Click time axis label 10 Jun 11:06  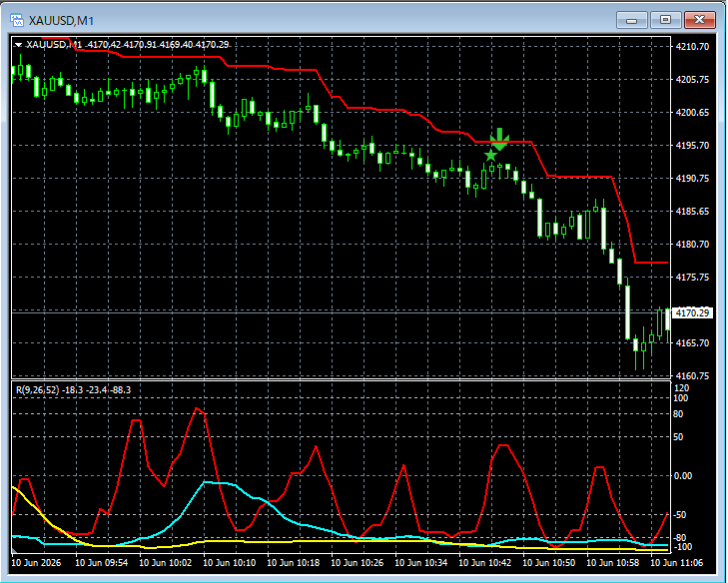pos(676,563)
